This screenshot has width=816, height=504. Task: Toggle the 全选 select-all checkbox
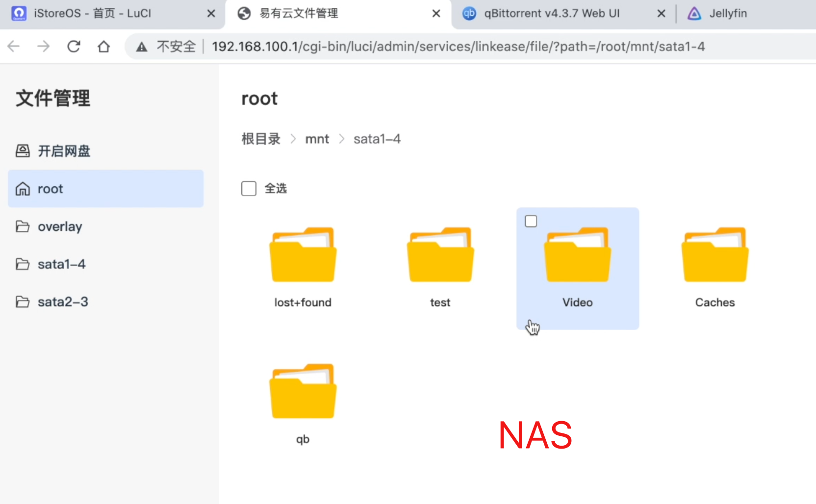point(249,188)
